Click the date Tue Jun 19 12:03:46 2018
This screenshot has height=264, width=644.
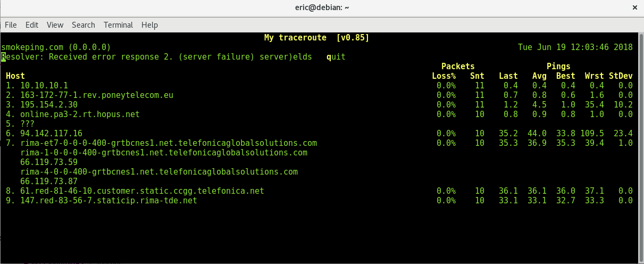point(575,47)
